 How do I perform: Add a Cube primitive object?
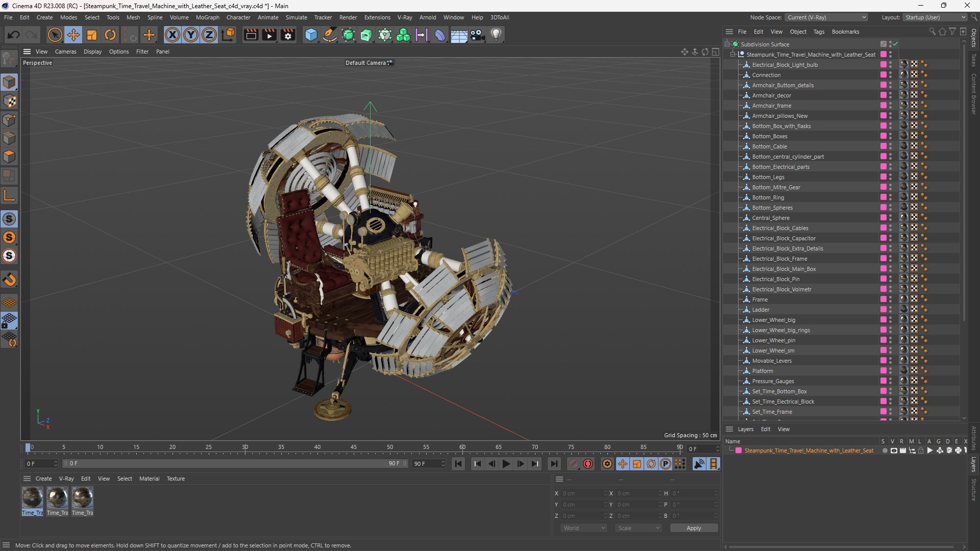coord(311,35)
